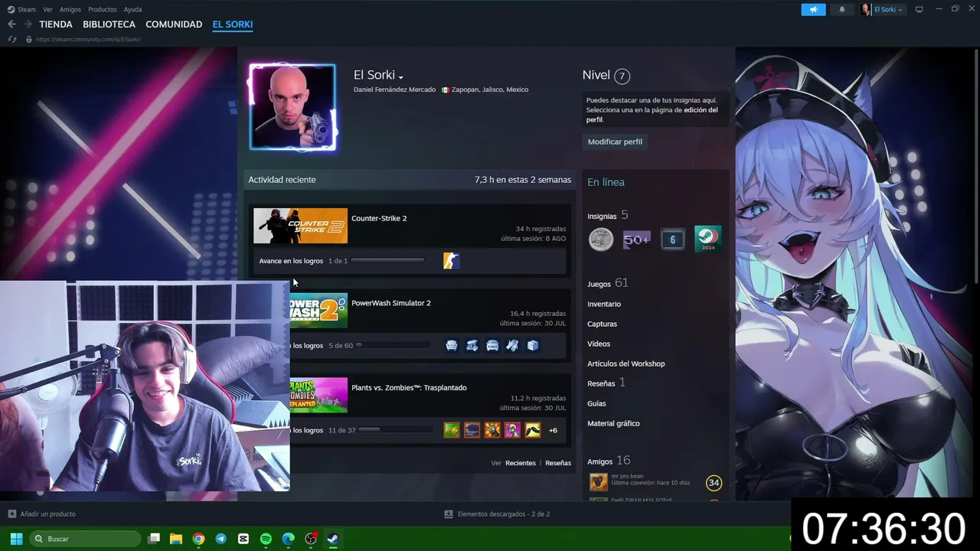Open the Capturas link
The height and width of the screenshot is (551, 980).
click(602, 324)
